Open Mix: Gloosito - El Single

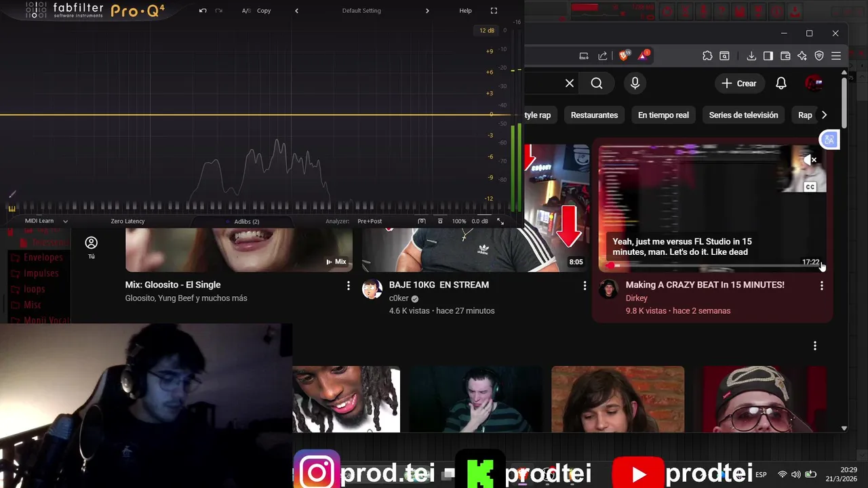pyautogui.click(x=173, y=285)
